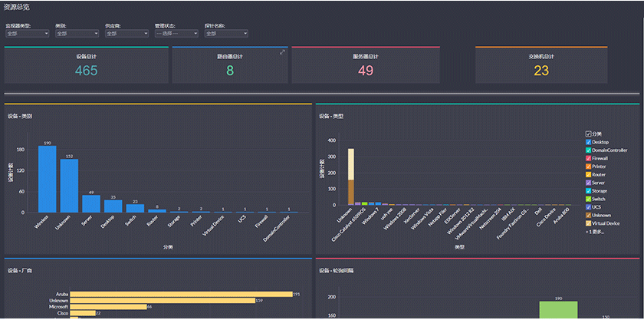
Task: Click the 资源总览 page title
Action: click(16, 7)
